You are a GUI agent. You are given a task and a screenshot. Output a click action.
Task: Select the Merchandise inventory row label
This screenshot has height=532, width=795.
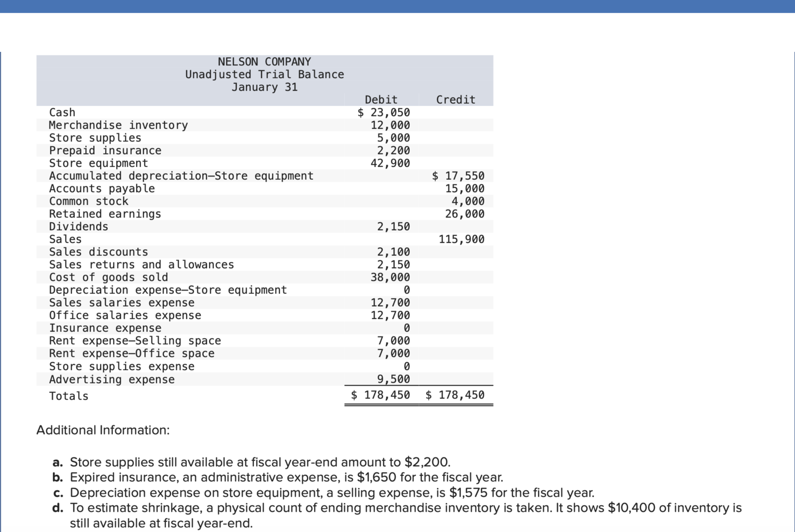(118, 125)
